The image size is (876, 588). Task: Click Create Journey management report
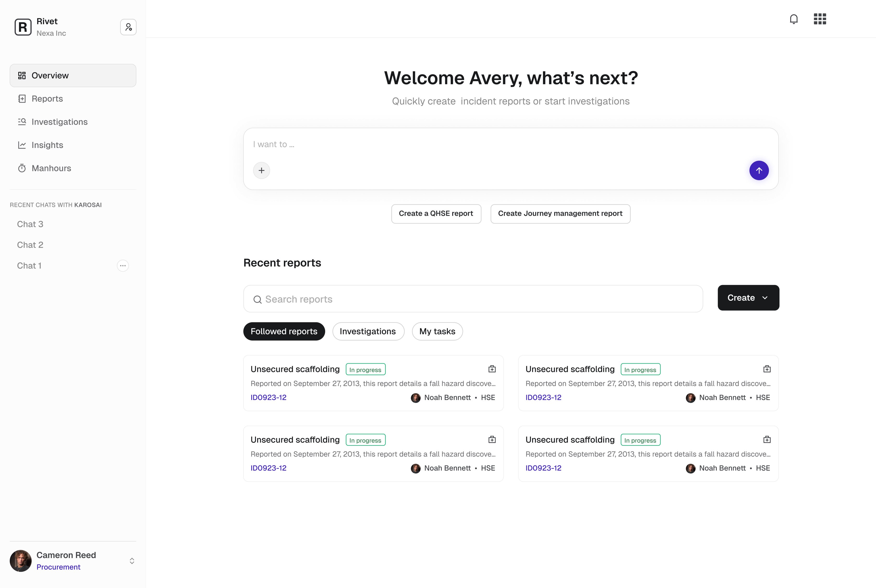[560, 214]
